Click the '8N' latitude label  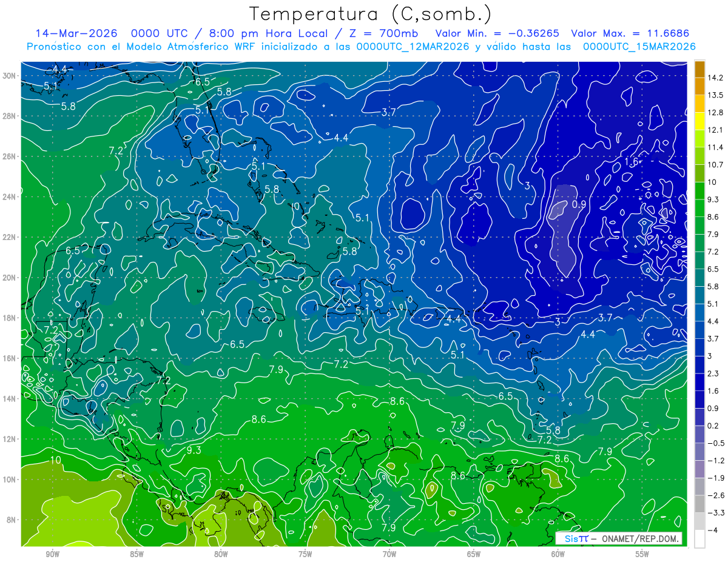(10, 520)
